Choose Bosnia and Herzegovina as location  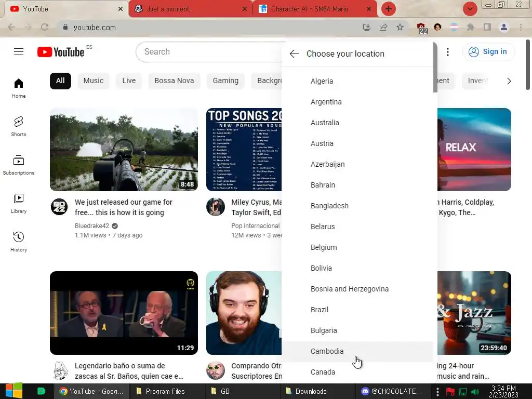(x=357, y=289)
